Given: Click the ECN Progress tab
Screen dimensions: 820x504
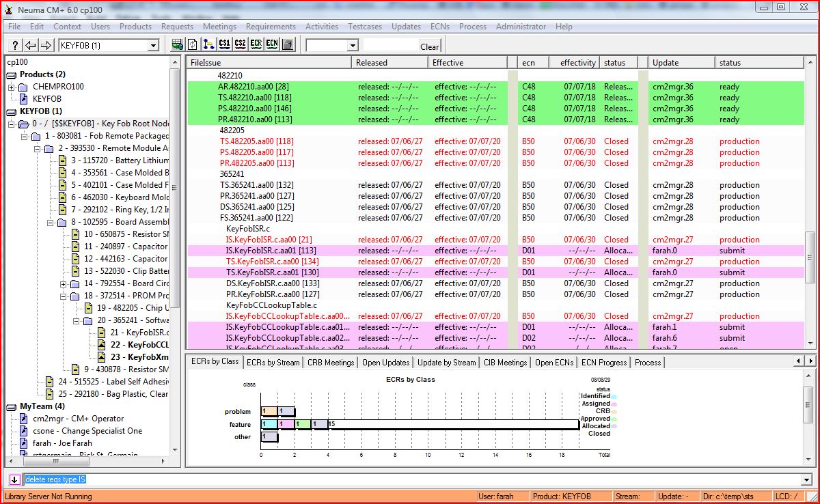Looking at the screenshot, I should pos(603,363).
